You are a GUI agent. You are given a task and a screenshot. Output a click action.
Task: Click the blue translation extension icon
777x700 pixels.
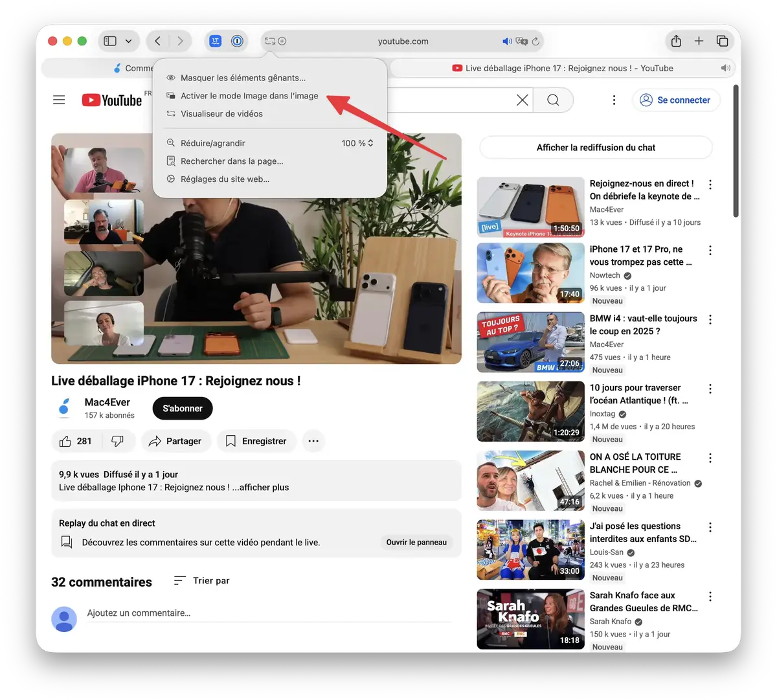214,40
